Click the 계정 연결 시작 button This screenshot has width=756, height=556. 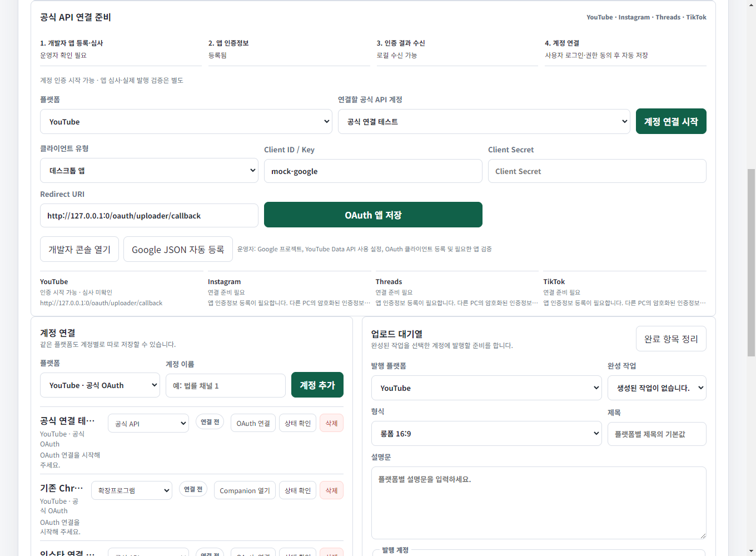pyautogui.click(x=671, y=121)
